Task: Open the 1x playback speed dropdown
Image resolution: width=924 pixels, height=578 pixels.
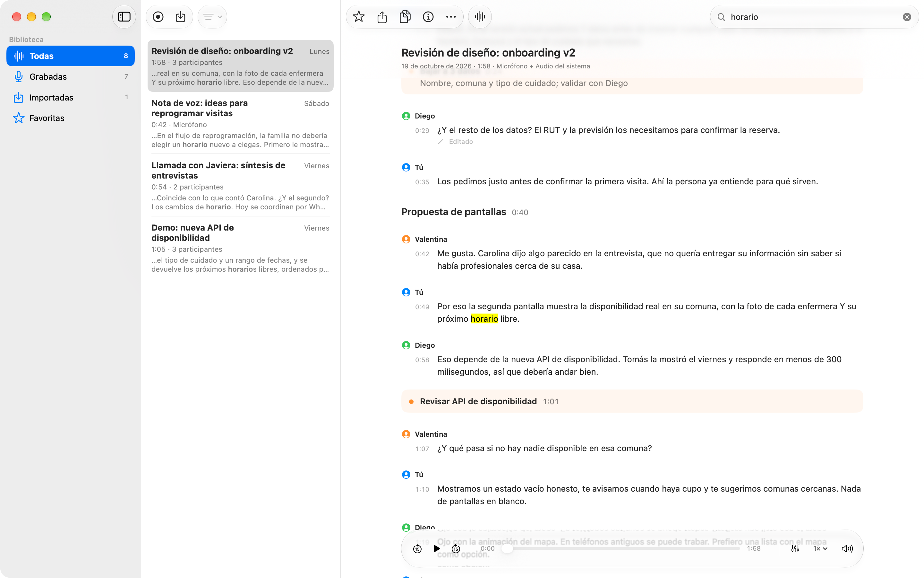Action: click(x=820, y=549)
